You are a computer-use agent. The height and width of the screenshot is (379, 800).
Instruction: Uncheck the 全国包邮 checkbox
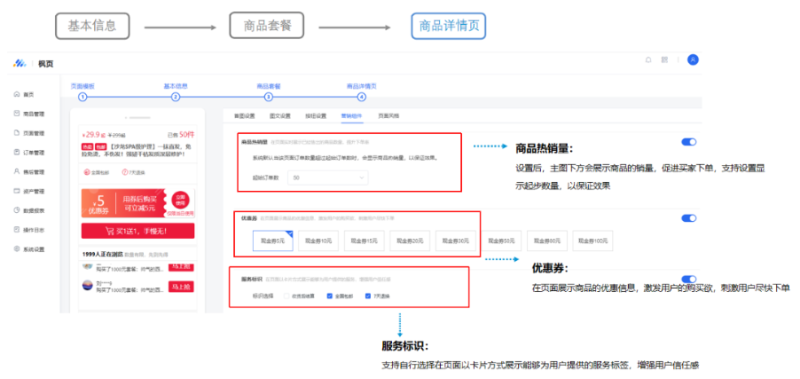(330, 296)
